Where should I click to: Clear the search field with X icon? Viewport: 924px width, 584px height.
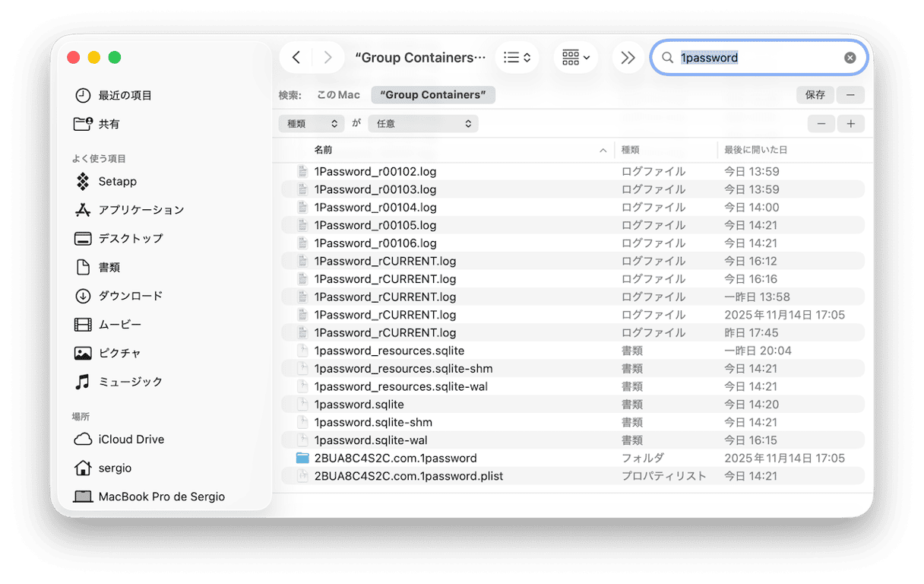tap(850, 58)
